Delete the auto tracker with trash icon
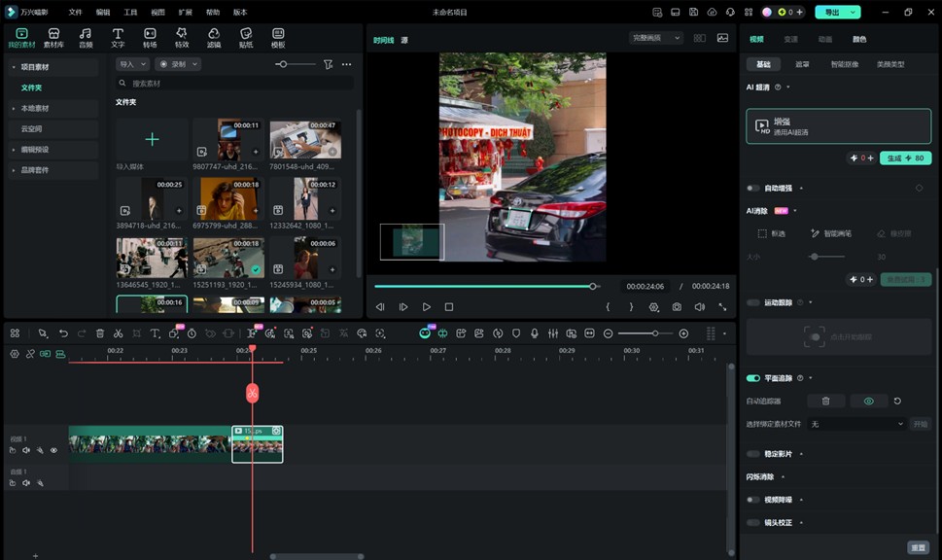Viewport: 942px width, 560px height. pyautogui.click(x=825, y=401)
